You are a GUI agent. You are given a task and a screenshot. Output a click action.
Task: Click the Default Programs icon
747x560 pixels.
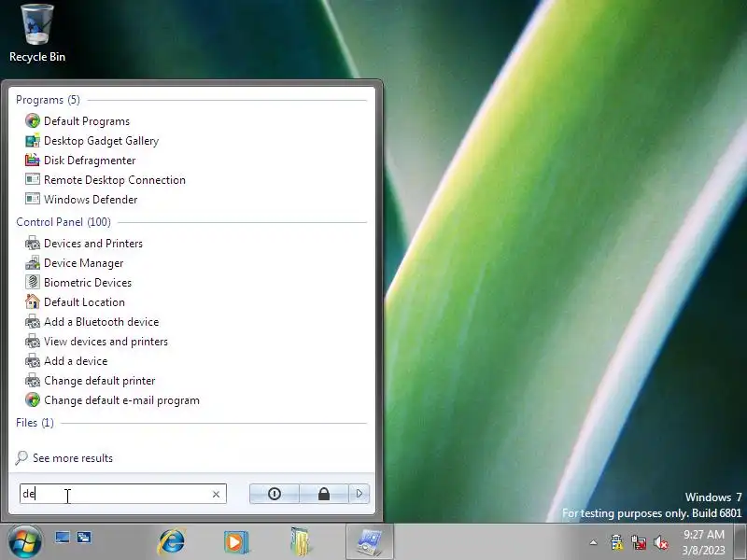click(x=33, y=121)
